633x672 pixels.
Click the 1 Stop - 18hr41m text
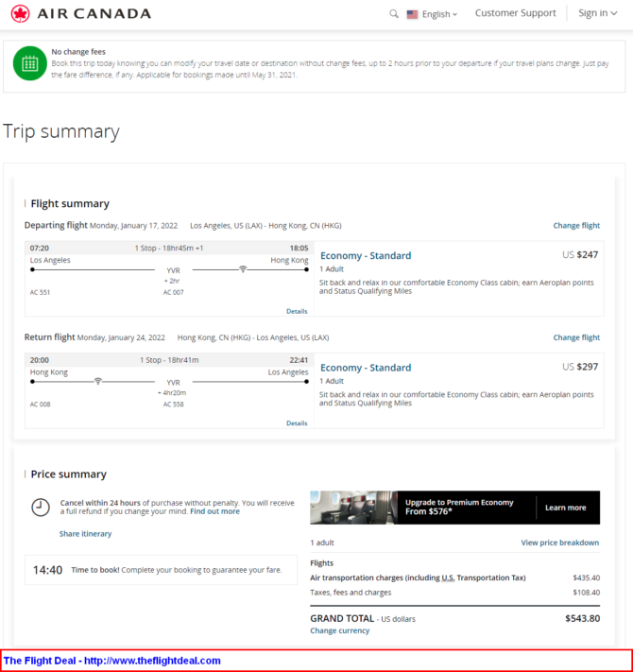(169, 360)
